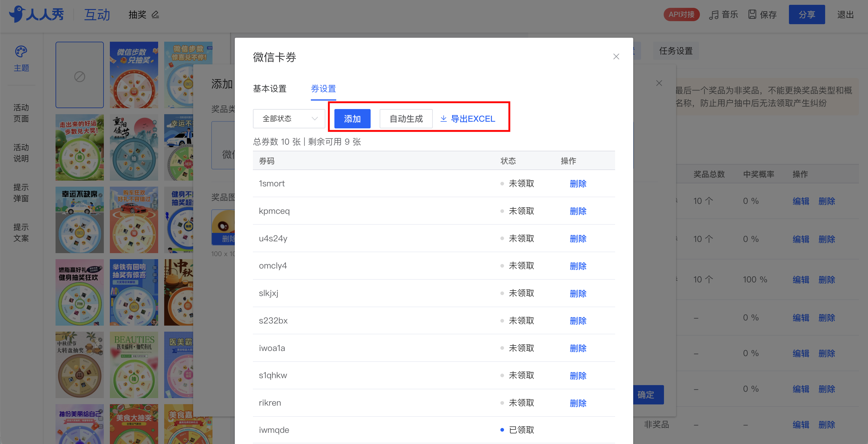The width and height of the screenshot is (868, 444).
Task: Click the 奖品总数 column header
Action: pyautogui.click(x=709, y=174)
